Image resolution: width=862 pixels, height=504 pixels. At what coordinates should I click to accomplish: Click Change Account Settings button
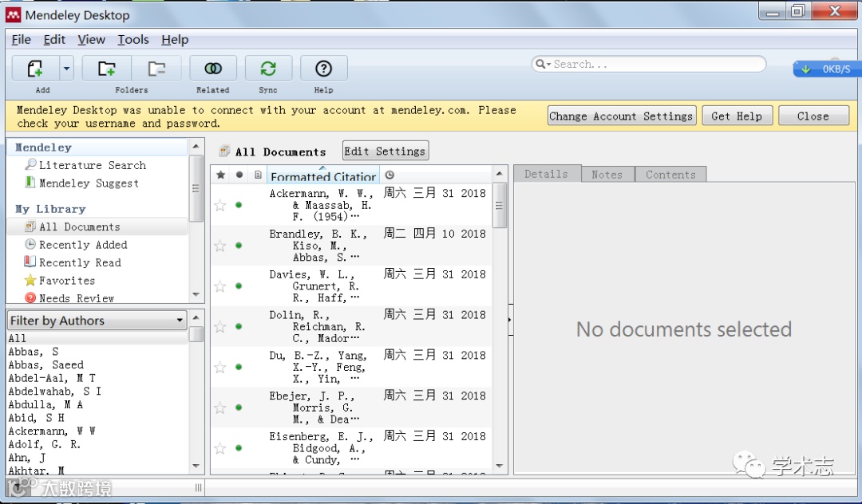coord(622,116)
